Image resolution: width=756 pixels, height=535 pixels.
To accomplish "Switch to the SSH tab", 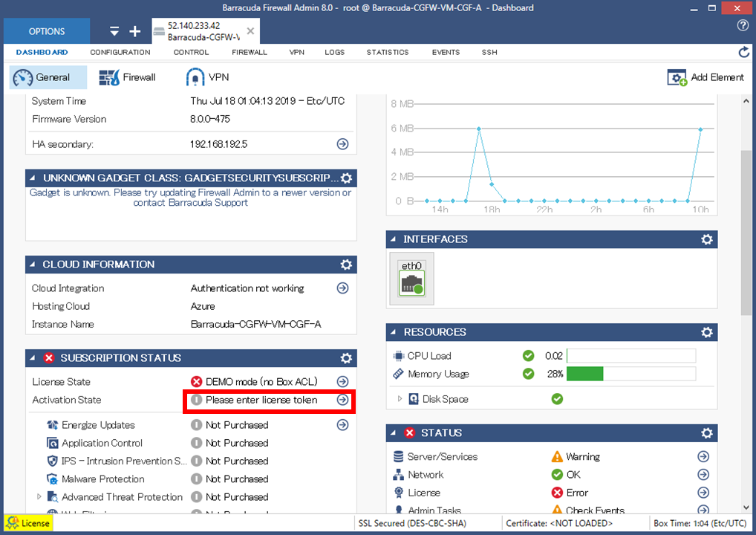I will click(x=489, y=52).
